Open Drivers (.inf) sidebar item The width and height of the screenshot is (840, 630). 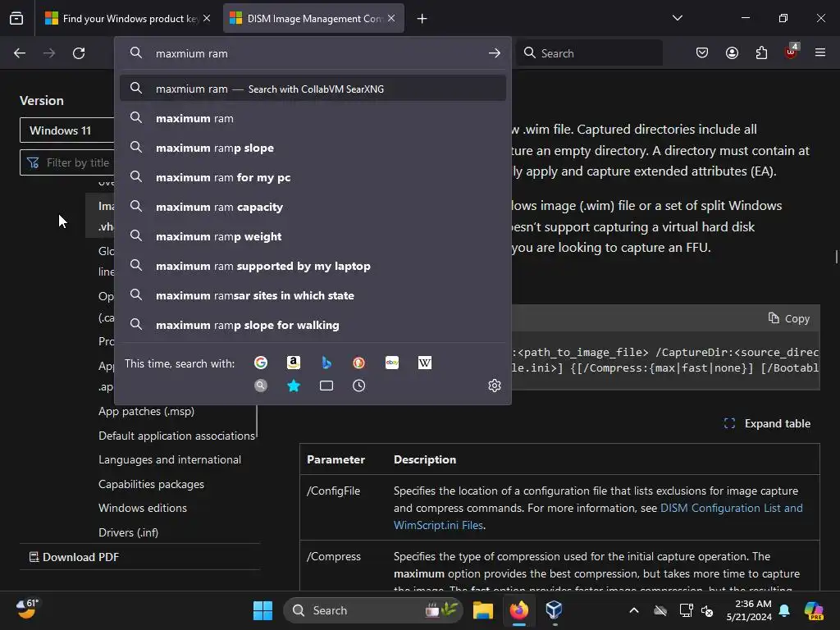tap(129, 532)
